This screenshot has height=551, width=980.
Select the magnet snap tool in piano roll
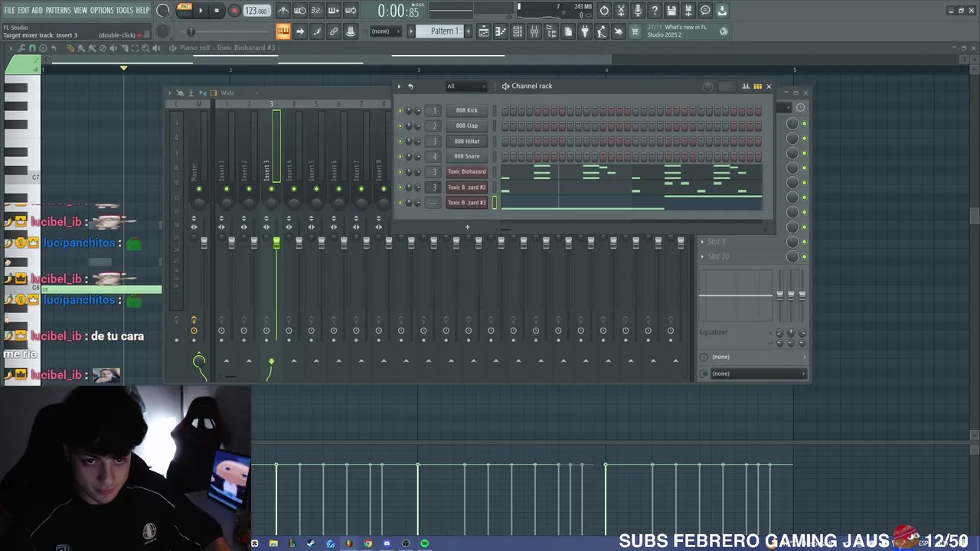click(32, 48)
